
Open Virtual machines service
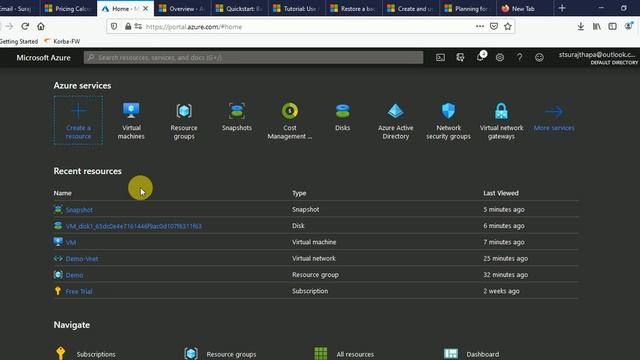131,120
